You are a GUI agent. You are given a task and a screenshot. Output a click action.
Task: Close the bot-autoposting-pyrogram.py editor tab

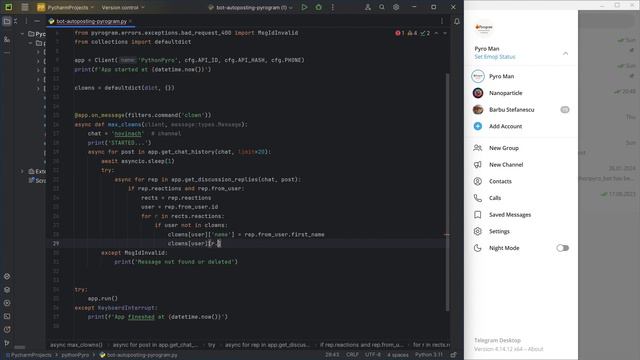(x=130, y=21)
